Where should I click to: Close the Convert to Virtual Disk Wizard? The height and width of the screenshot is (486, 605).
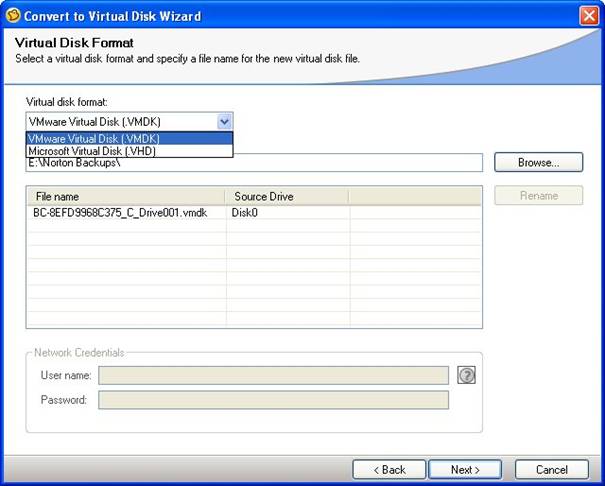click(589, 16)
